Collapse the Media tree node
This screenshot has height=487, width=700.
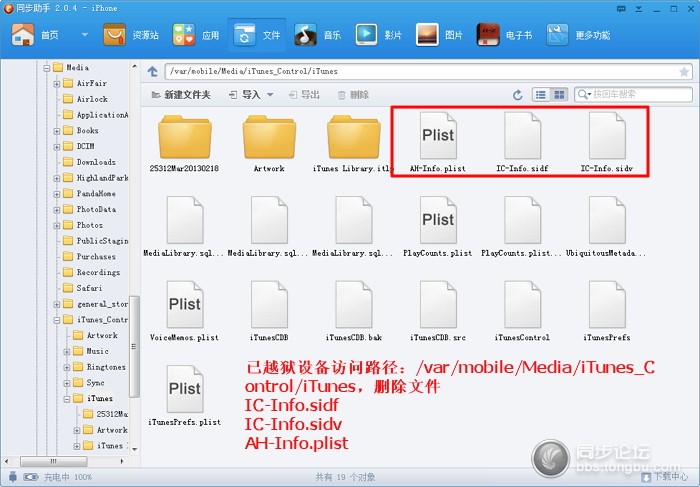(x=47, y=68)
